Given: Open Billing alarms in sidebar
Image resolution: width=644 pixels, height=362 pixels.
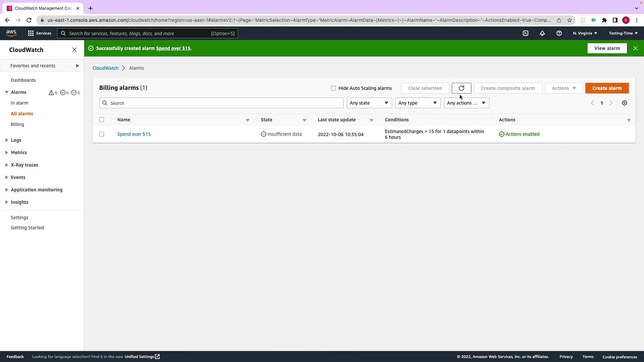Looking at the screenshot, I should (x=17, y=124).
